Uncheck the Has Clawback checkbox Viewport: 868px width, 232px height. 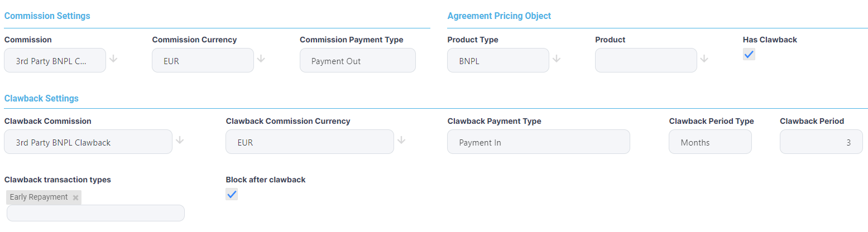[x=749, y=54]
